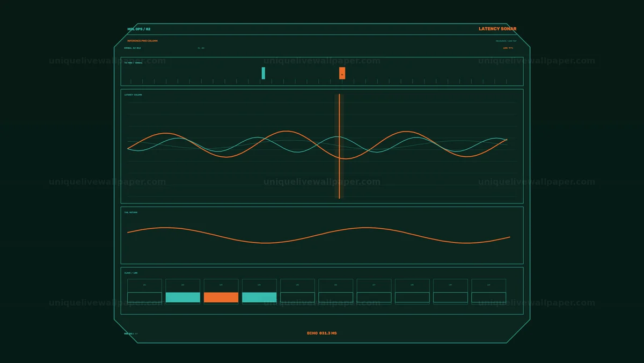Click the TAIL RETURN panel label

coord(131,213)
